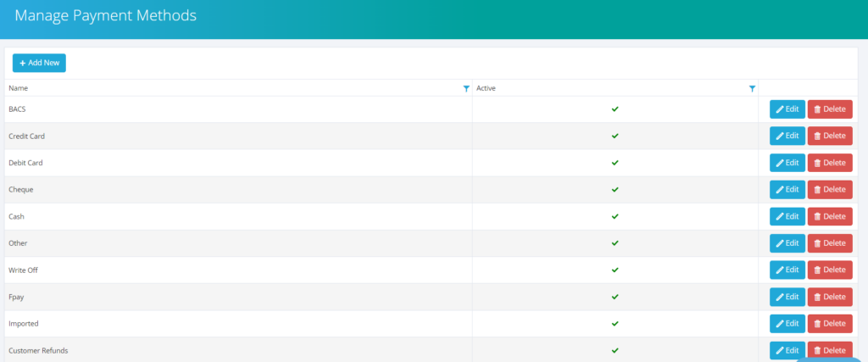
Task: Click the active checkmark in Other row
Action: pyautogui.click(x=615, y=243)
